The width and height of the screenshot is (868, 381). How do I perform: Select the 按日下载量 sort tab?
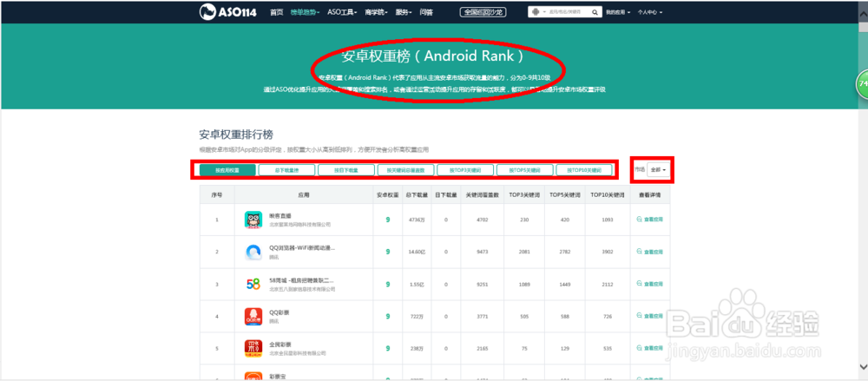coord(346,170)
